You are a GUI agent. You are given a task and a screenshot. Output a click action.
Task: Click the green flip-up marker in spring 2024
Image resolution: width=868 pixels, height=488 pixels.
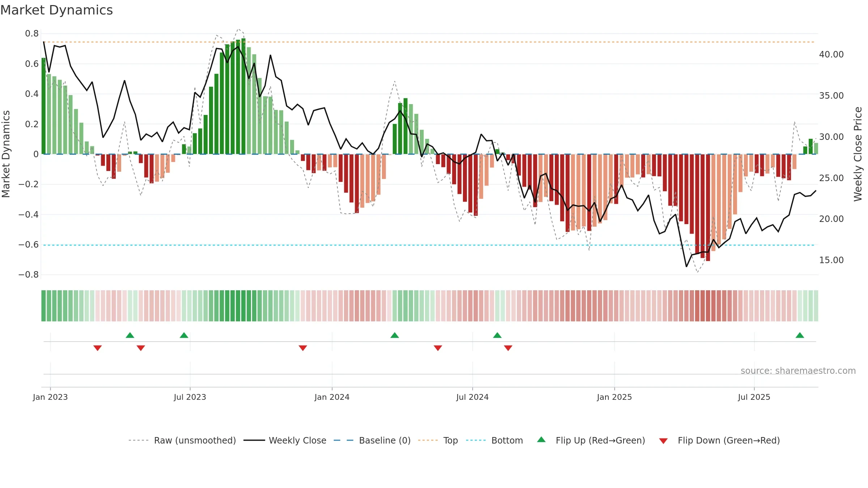coord(395,335)
